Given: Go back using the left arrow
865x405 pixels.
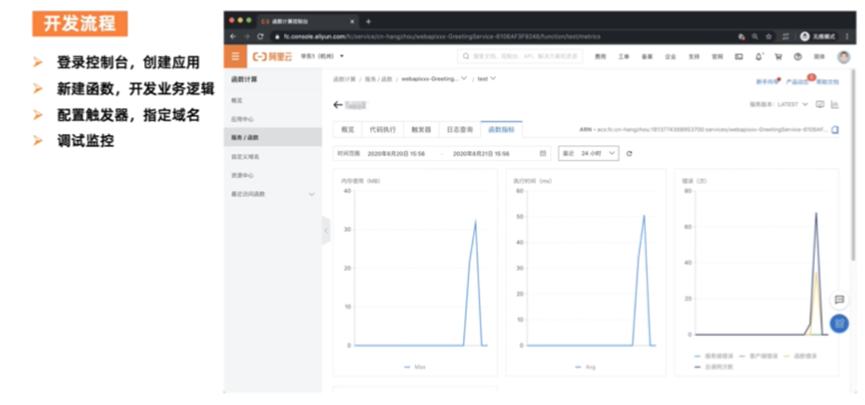Looking at the screenshot, I should tap(338, 105).
